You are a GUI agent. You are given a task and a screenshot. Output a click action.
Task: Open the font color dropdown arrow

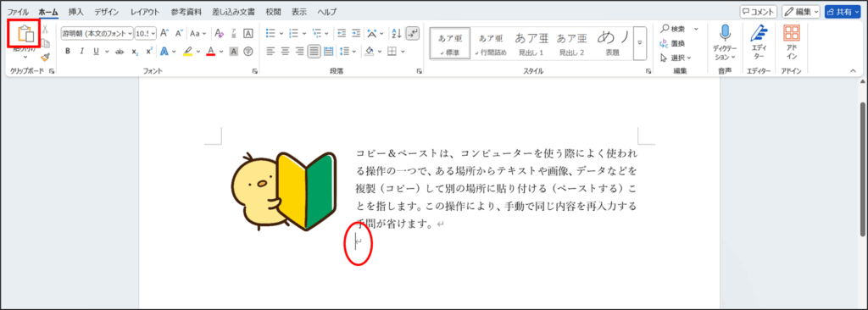click(x=221, y=52)
